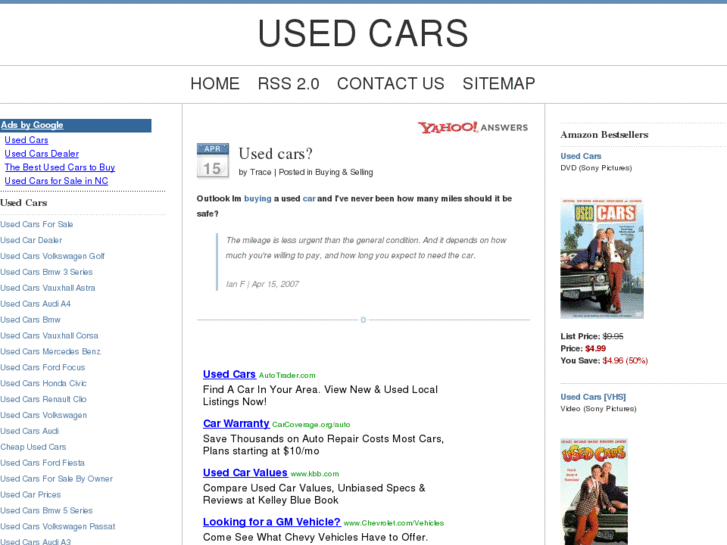Click the 'Used Cars Bmw' sidebar link
The width and height of the screenshot is (727, 545).
pos(30,320)
